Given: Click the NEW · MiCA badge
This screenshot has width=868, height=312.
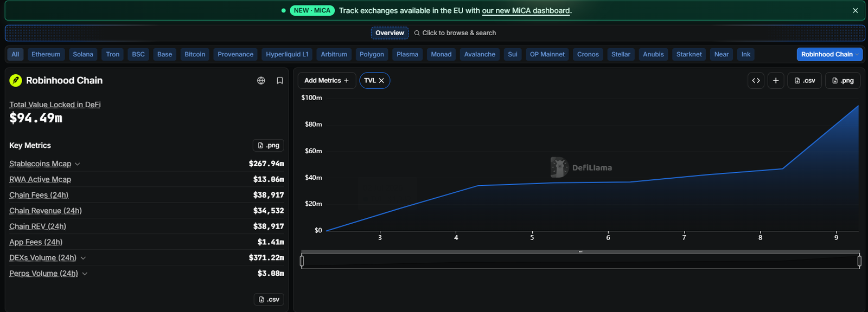Looking at the screenshot, I should 312,10.
